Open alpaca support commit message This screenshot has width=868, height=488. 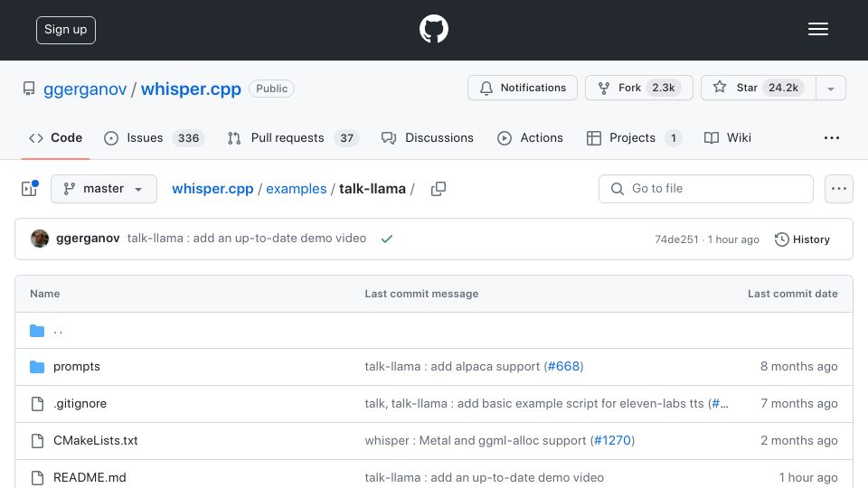tap(452, 366)
